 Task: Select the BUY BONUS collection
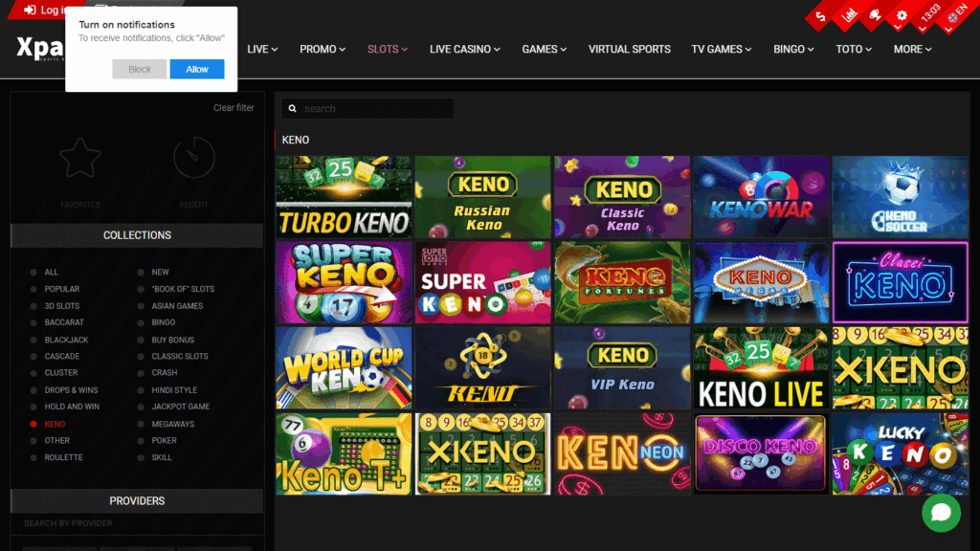172,340
